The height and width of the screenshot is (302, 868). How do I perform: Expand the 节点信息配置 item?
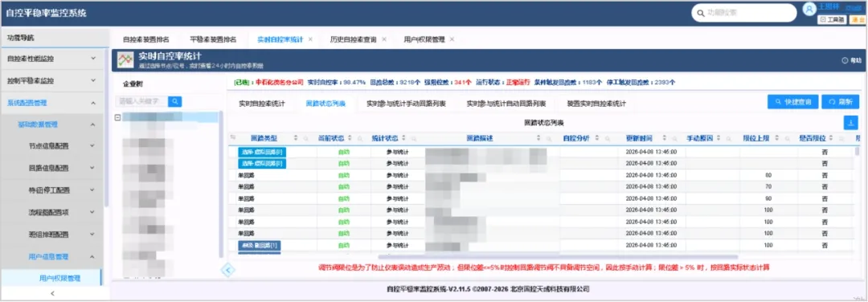tap(92, 146)
